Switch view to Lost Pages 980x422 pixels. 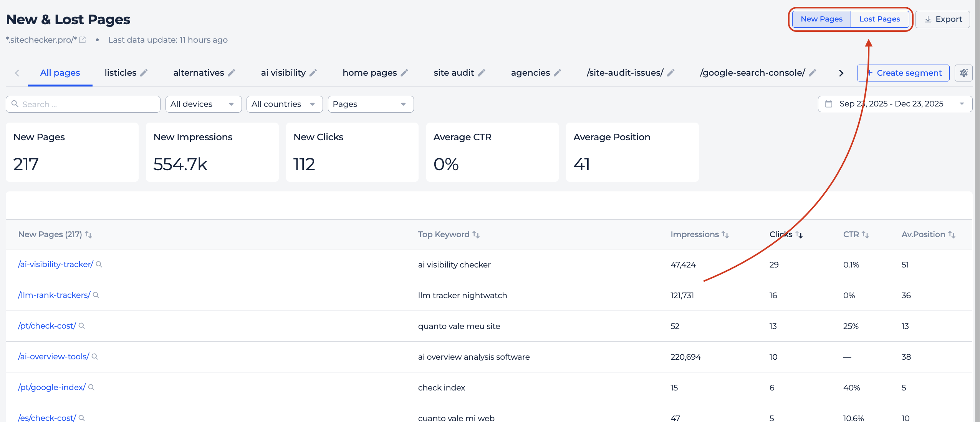[879, 19]
